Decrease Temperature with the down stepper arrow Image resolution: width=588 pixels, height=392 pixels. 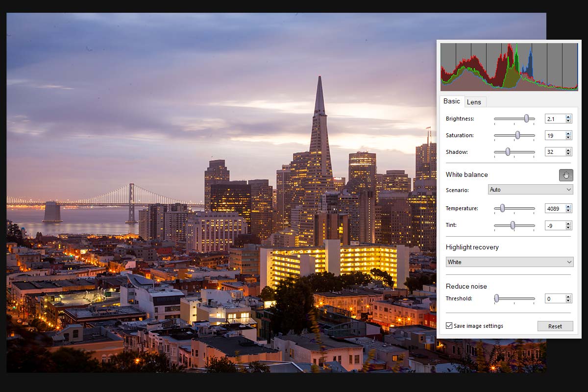[x=568, y=211]
